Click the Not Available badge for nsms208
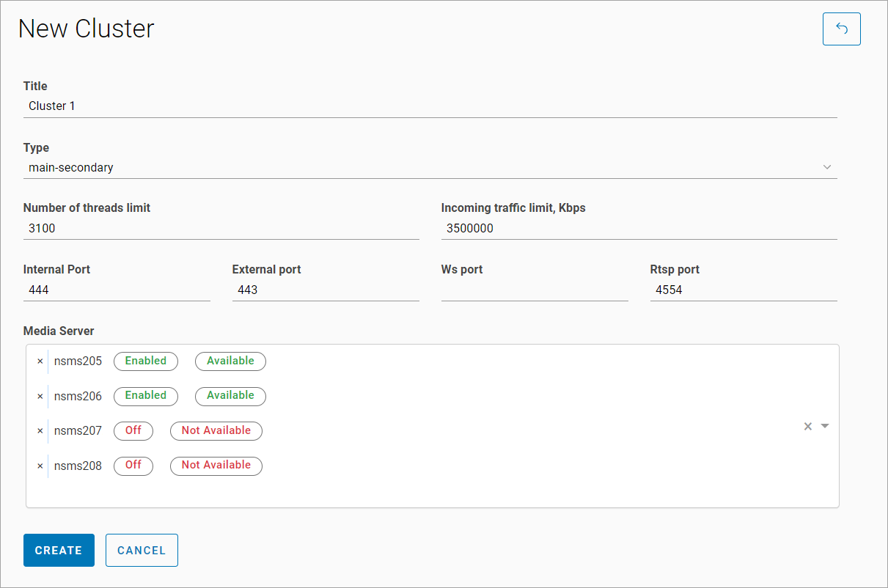Image resolution: width=888 pixels, height=588 pixels. point(216,466)
